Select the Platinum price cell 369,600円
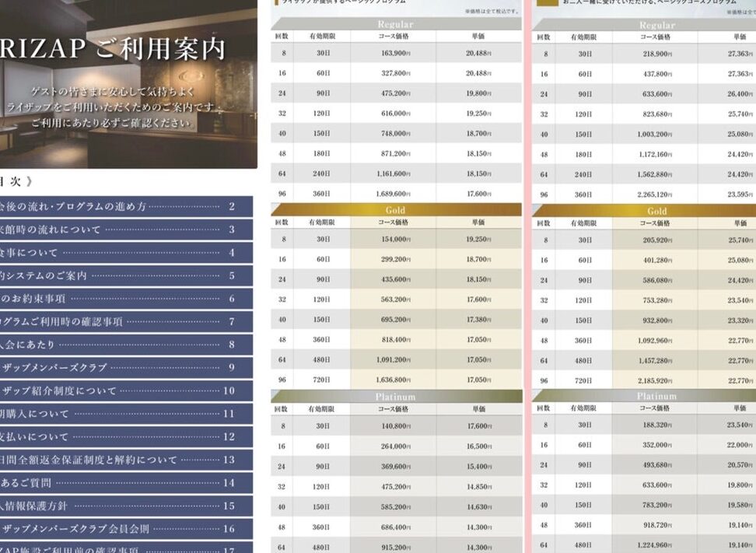Image resolution: width=756 pixels, height=553 pixels. pyautogui.click(x=395, y=467)
